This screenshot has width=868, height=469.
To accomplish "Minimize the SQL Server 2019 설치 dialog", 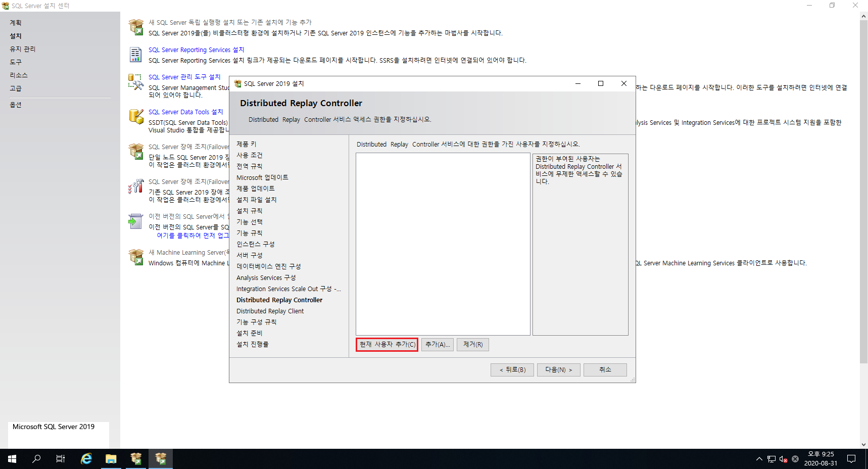I will [578, 83].
